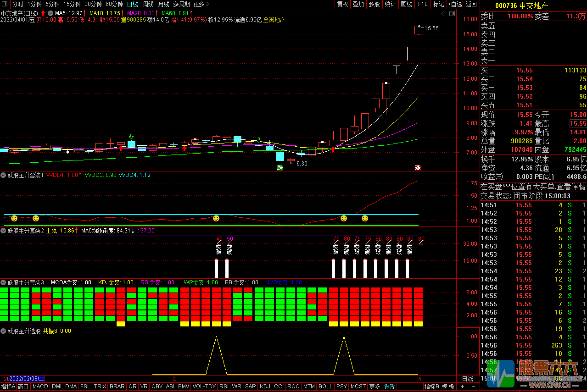
Task: Open the 统计 statistics tool
Action: (x=390, y=4)
